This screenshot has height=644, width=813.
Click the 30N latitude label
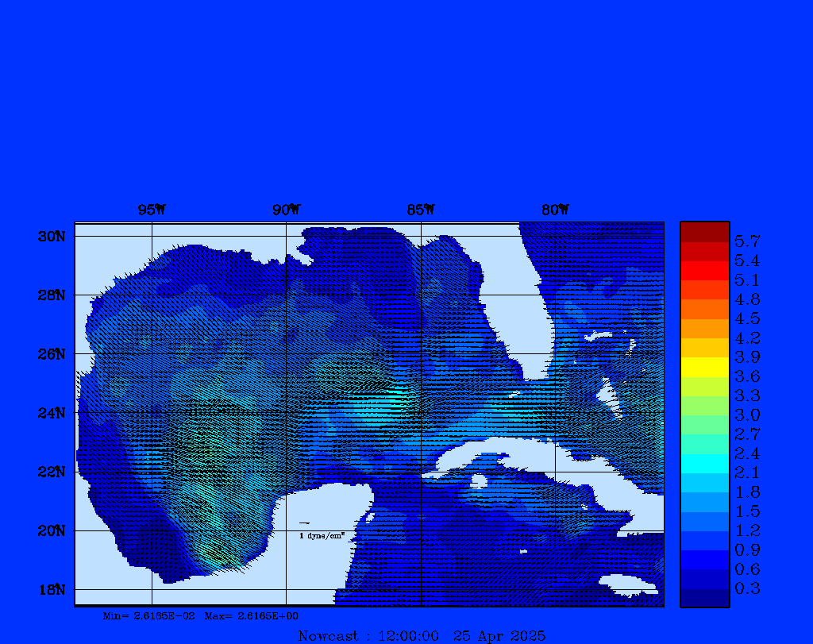coord(54,237)
